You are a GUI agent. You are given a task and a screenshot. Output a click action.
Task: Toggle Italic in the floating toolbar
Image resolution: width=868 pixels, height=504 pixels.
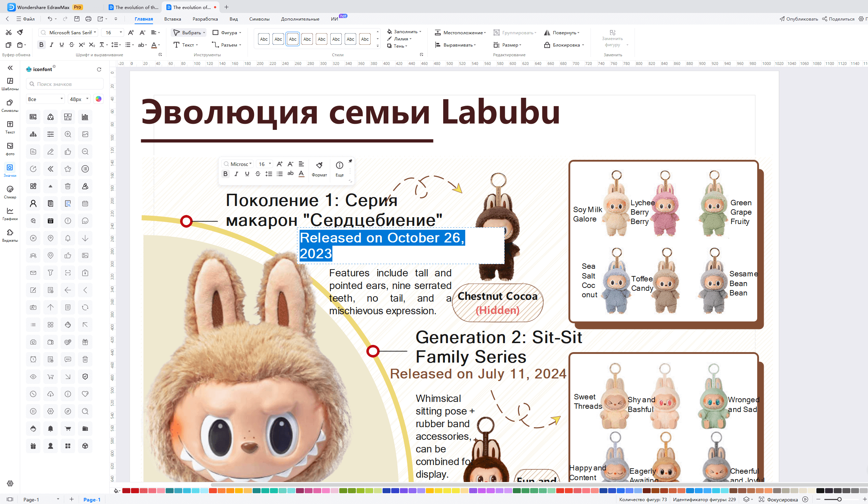pos(236,174)
